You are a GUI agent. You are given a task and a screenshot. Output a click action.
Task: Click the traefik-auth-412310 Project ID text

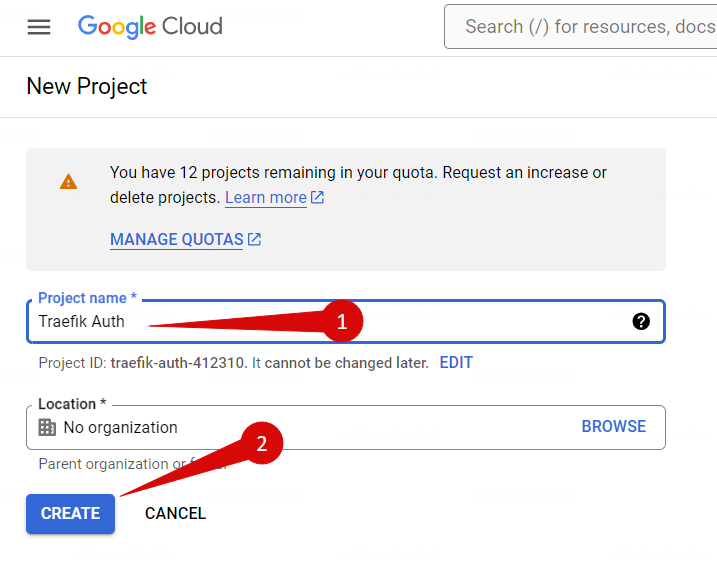pos(179,363)
